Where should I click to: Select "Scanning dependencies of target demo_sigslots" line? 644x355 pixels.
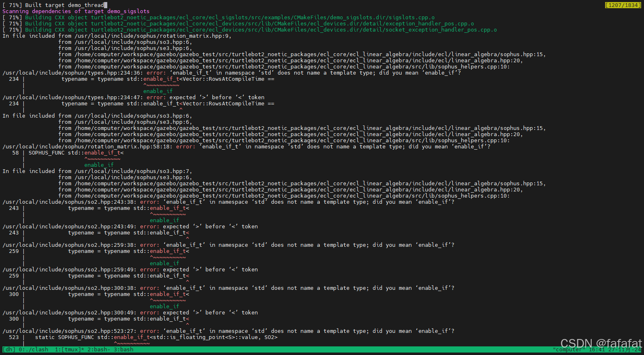click(76, 11)
